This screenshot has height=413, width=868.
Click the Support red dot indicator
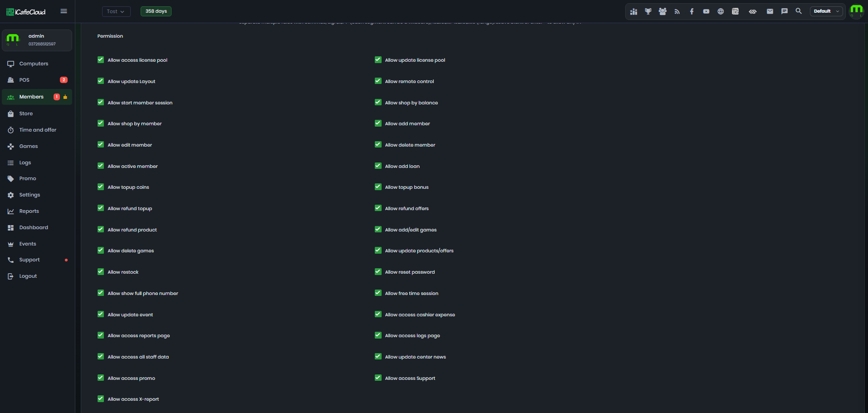[x=66, y=260]
